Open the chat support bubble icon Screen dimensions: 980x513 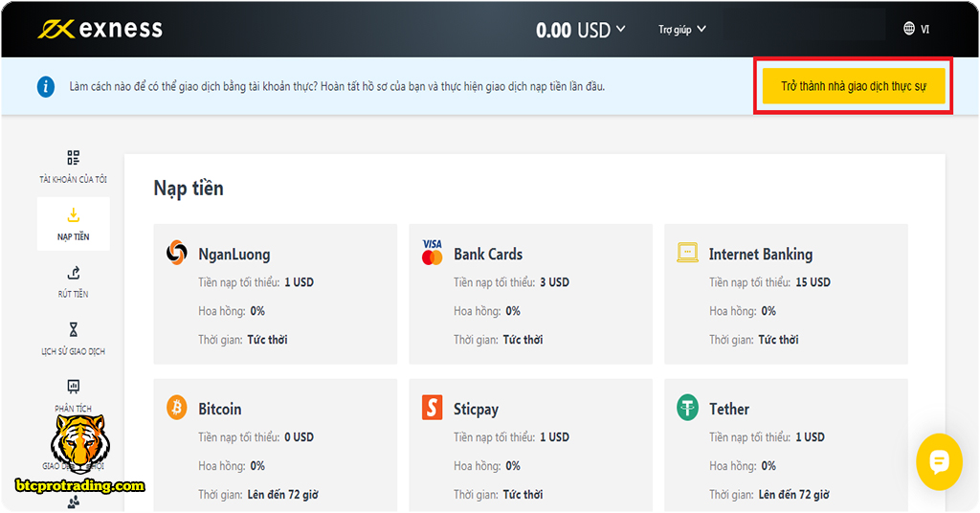coord(938,462)
